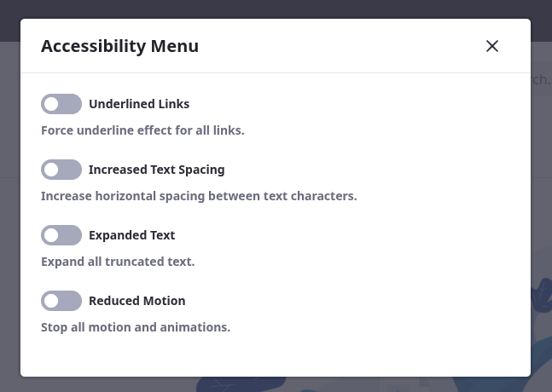Enable the Underlined Links toggle
This screenshot has height=392, width=552.
tap(61, 104)
